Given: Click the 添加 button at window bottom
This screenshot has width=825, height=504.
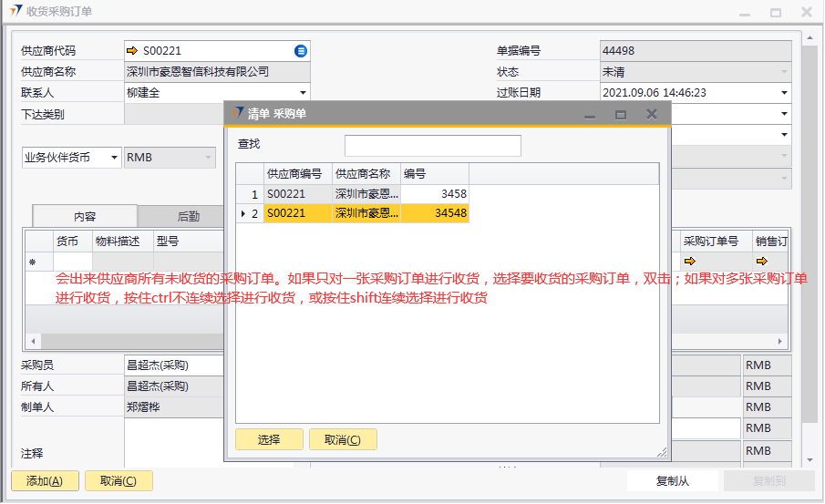Looking at the screenshot, I should coord(45,481).
